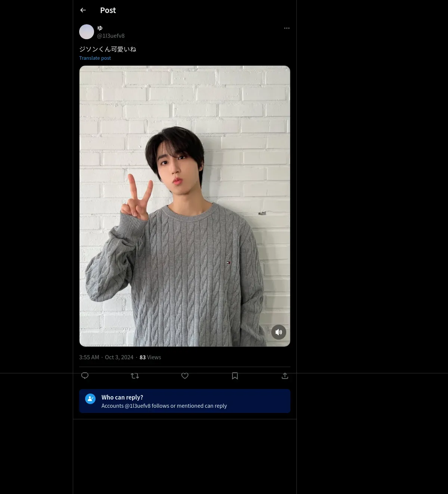Click the 83 Views count
This screenshot has height=494, width=448.
coord(150,357)
